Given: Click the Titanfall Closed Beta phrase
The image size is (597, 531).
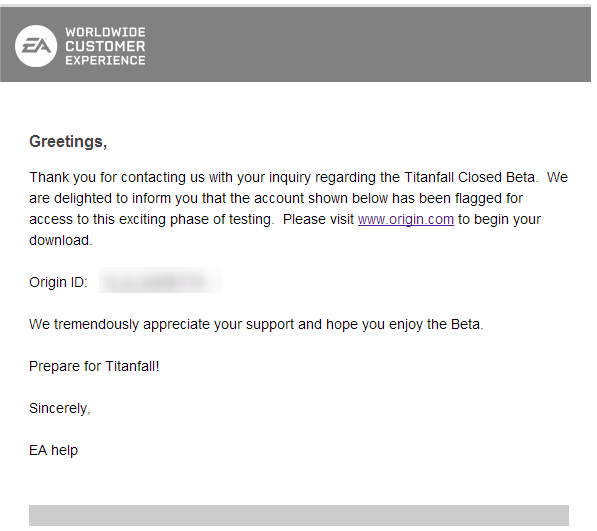Looking at the screenshot, I should click(x=471, y=177).
